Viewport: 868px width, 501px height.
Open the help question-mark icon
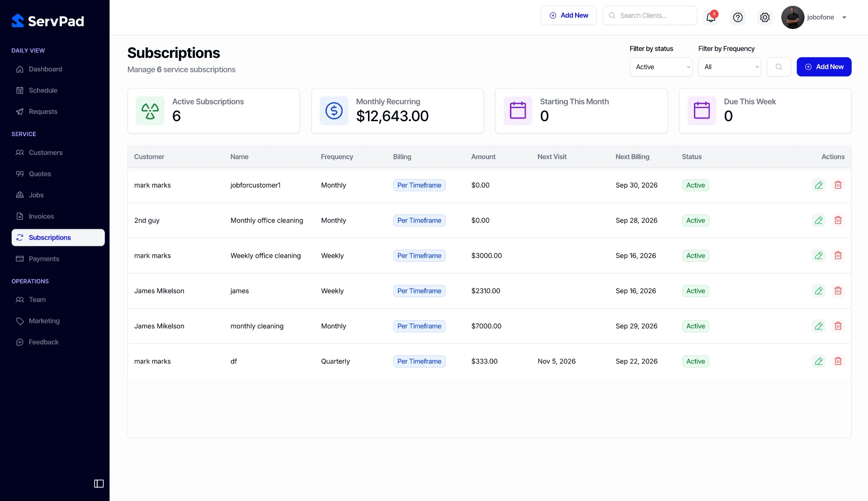(738, 17)
